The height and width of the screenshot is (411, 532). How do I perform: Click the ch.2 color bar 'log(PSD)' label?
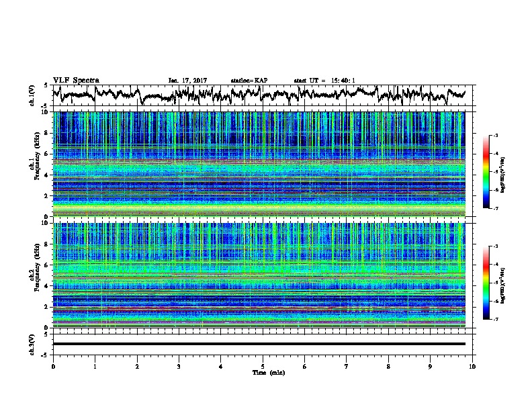tap(502, 285)
